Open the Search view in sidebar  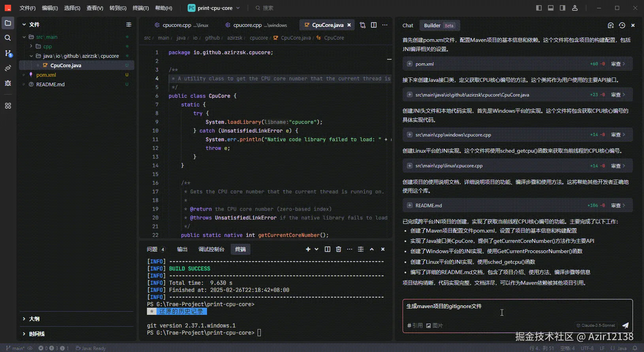click(8, 38)
